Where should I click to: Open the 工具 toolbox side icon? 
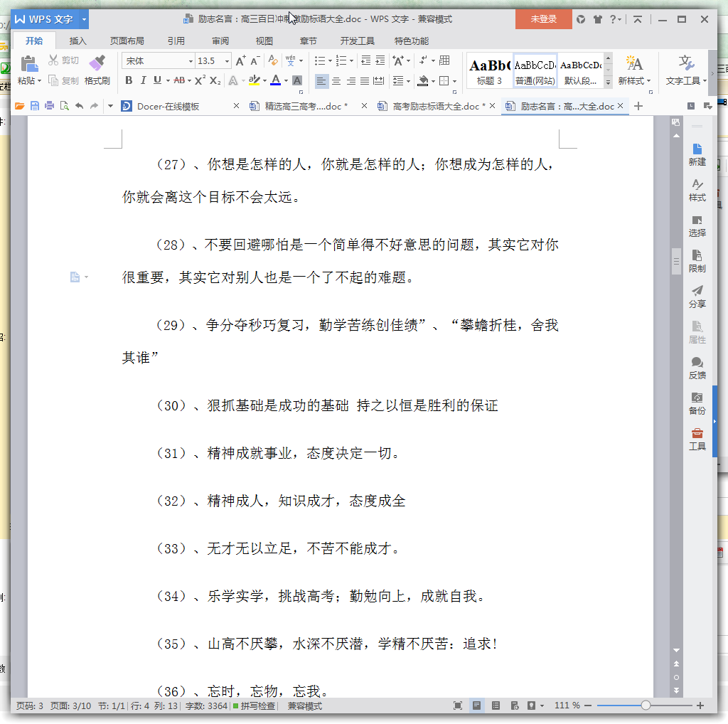coord(697,440)
